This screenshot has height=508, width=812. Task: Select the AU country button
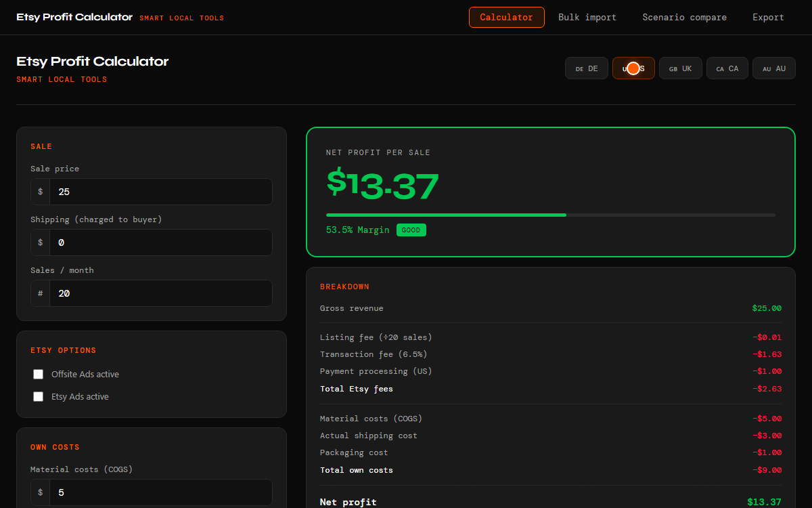(x=774, y=68)
